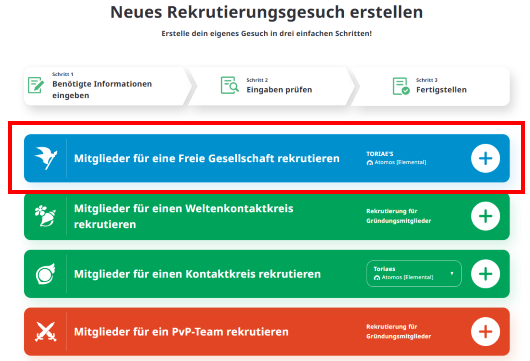Click the plus icon on Kontaktkreis banner
This screenshot has width=530, height=361.
click(x=485, y=274)
